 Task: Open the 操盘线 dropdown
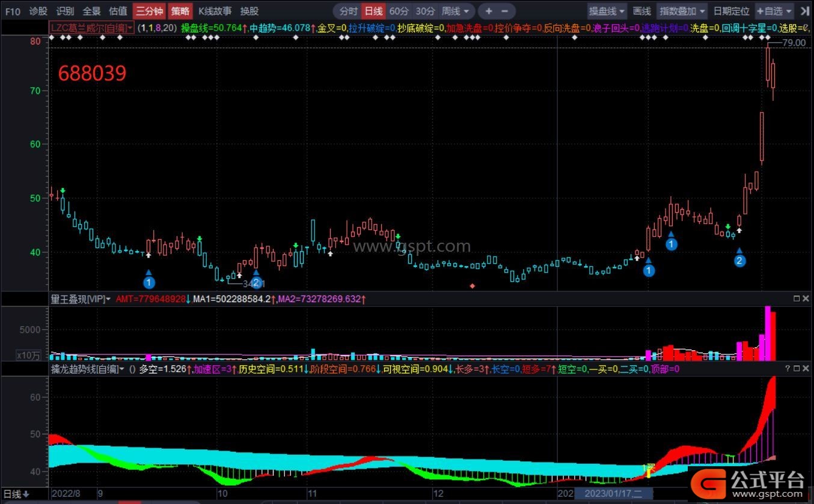(607, 11)
